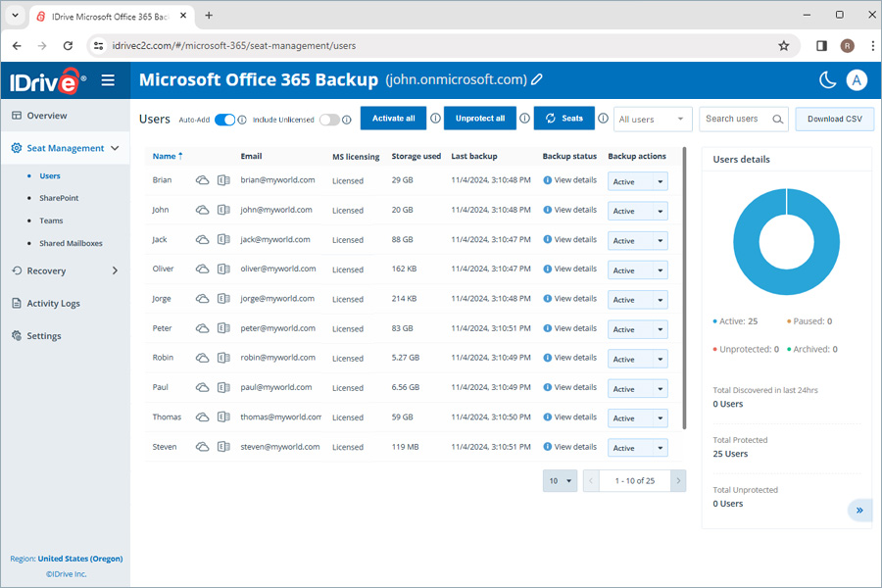Open the account avatar icon in header
882x588 pixels.
click(857, 80)
